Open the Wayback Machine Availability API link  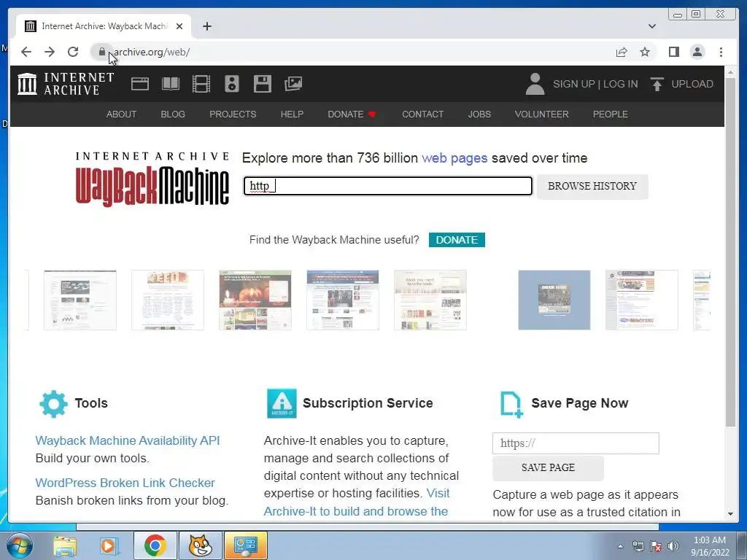[128, 440]
